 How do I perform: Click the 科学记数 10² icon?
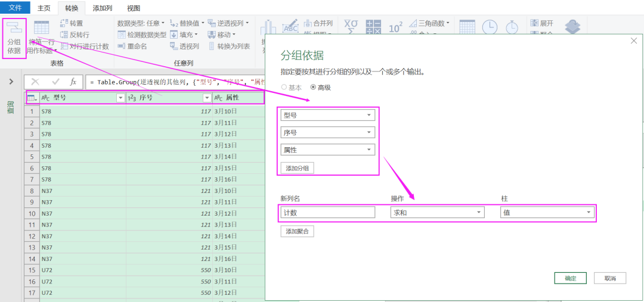pyautogui.click(x=395, y=27)
